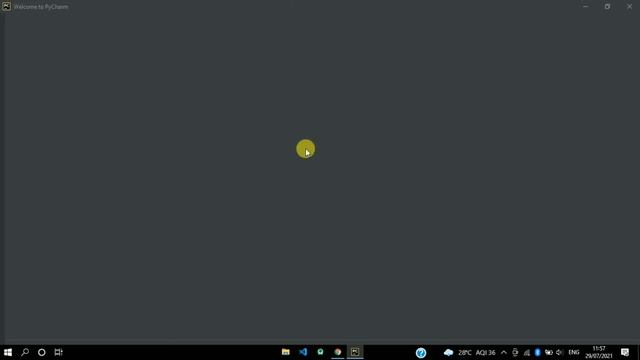Viewport: 640px width, 360px height.
Task: Open blue Get Help question-mark icon
Action: click(421, 353)
